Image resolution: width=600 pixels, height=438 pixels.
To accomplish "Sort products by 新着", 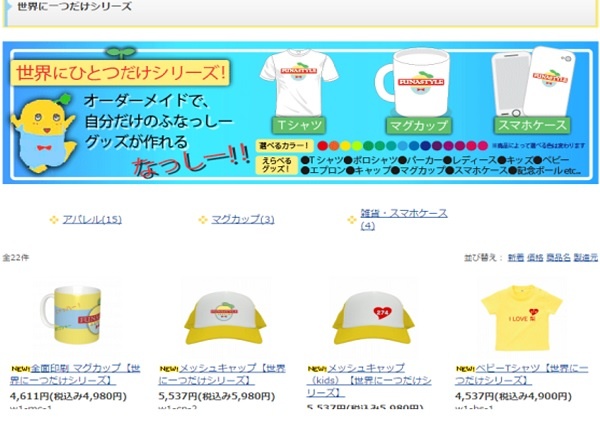I will tap(515, 257).
